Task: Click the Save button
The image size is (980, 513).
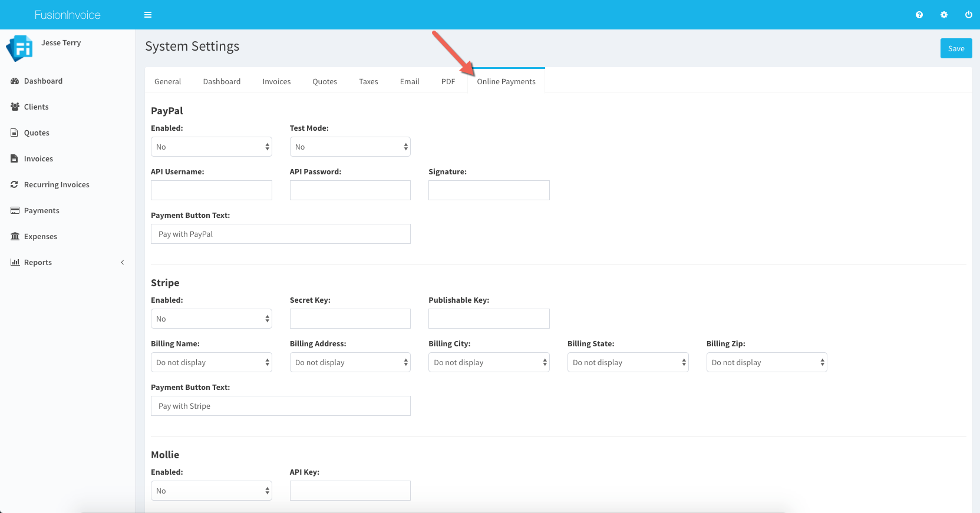Action: click(956, 48)
